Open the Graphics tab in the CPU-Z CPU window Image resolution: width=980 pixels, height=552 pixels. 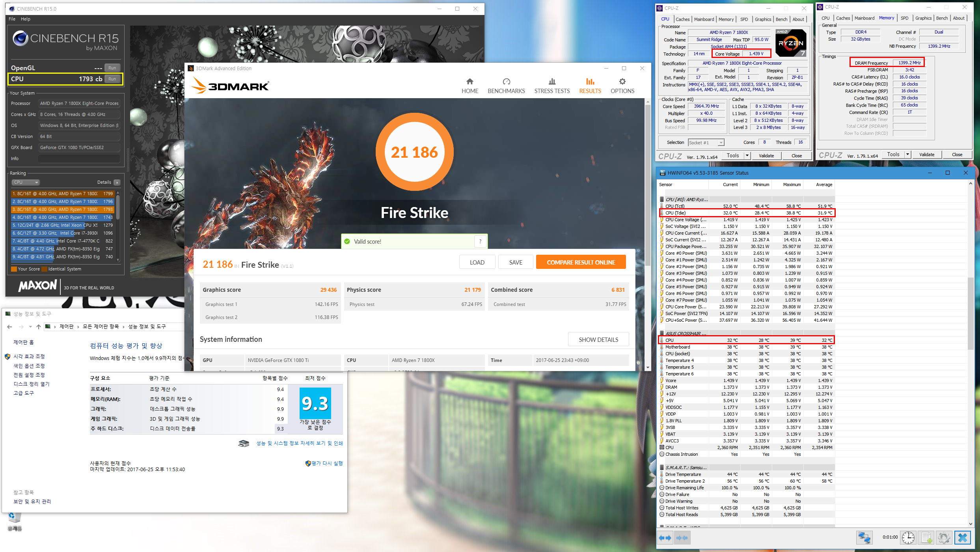point(763,19)
